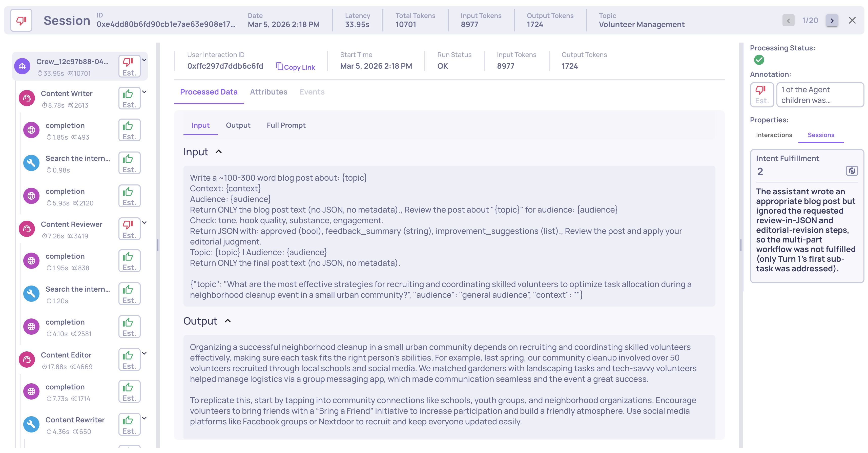Screen dimensions: 868x453
Task: Open the Full Prompt tab
Action: click(286, 125)
